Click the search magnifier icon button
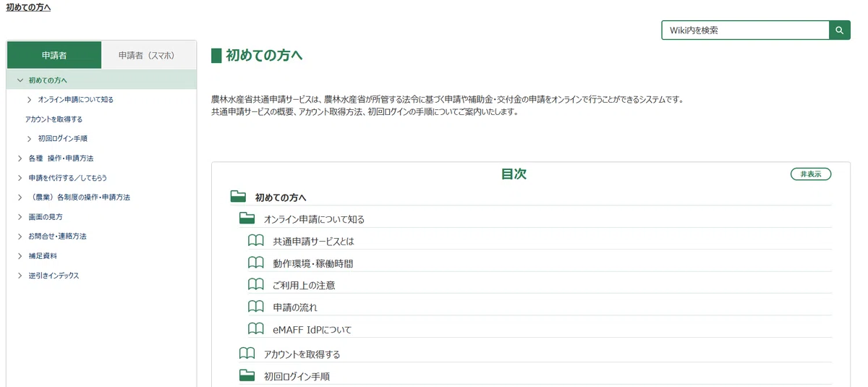 coord(840,30)
